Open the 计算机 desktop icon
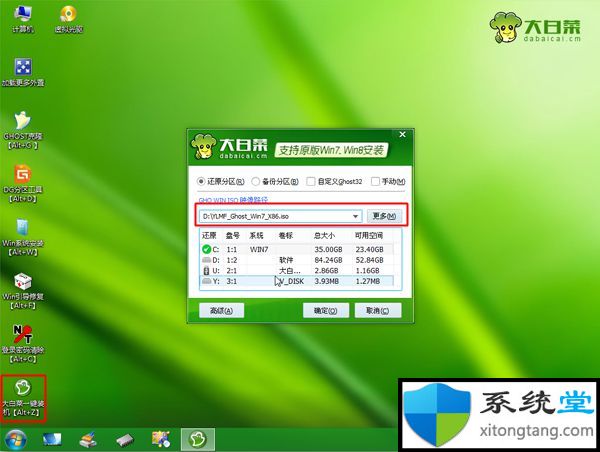The height and width of the screenshot is (452, 600). click(23, 19)
